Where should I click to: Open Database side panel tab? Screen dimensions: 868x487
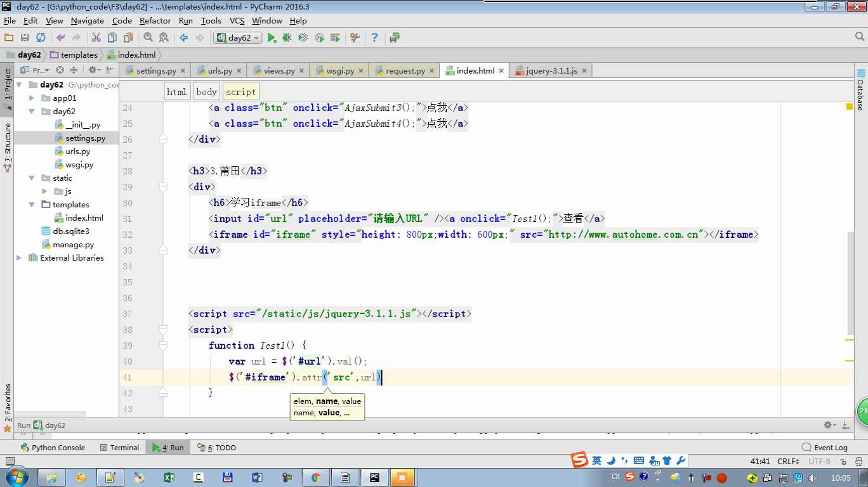tap(860, 90)
